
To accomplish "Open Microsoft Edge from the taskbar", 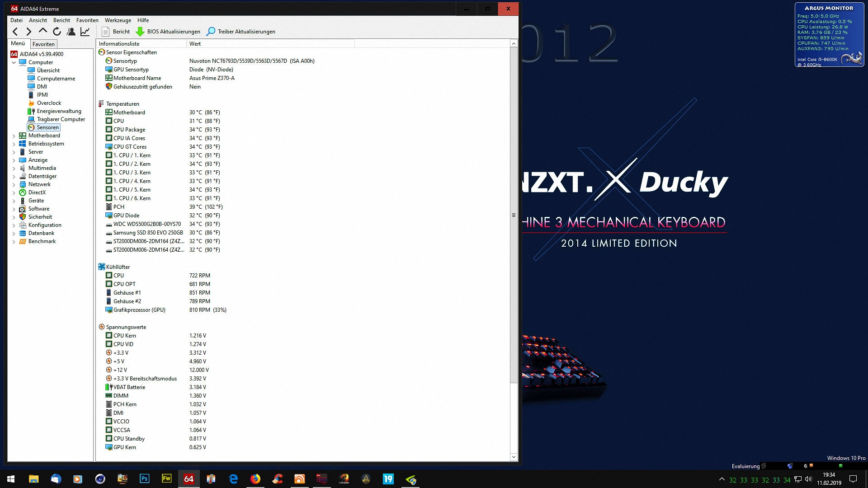I will pyautogui.click(x=233, y=479).
